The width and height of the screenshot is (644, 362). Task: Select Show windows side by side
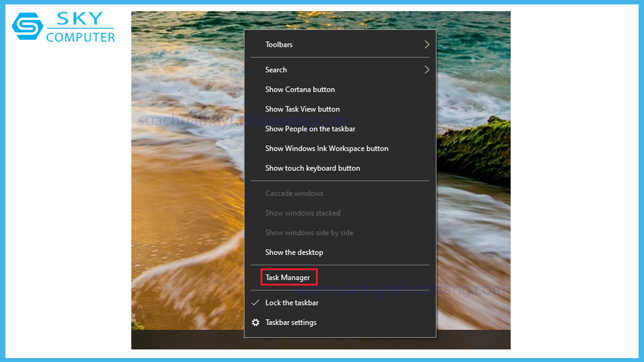309,232
